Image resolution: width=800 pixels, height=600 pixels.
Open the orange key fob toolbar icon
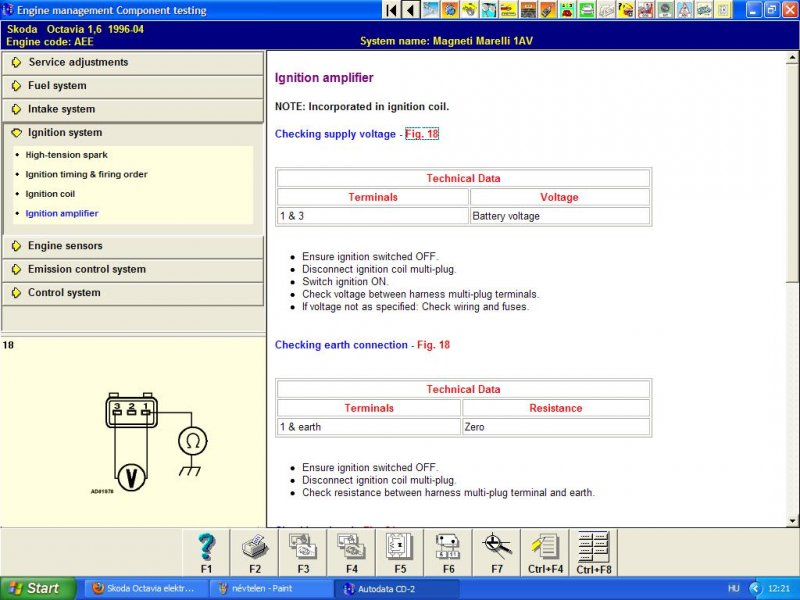[x=548, y=10]
